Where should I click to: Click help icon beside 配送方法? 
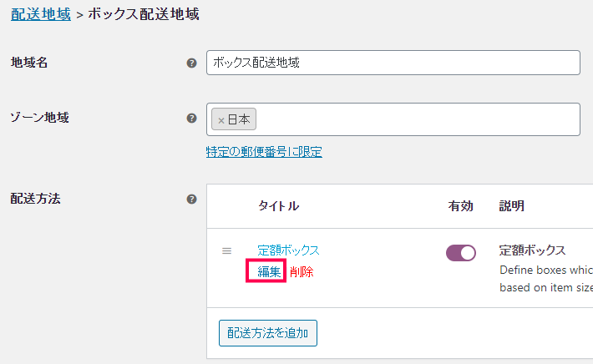[x=192, y=200]
